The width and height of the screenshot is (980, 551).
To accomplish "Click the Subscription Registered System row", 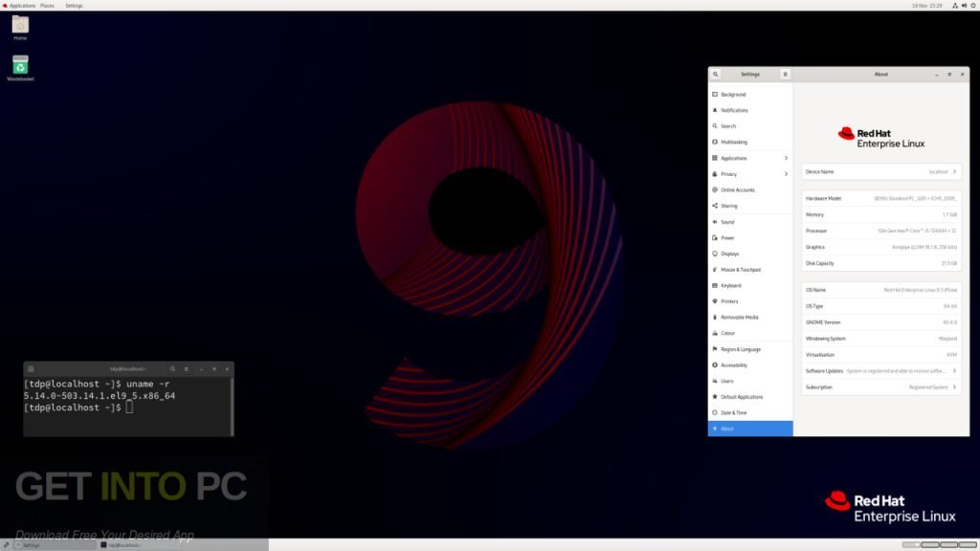I will pos(880,386).
